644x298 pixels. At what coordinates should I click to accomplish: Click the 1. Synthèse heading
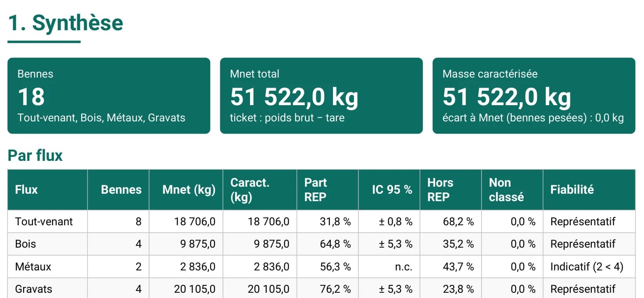coord(66,23)
